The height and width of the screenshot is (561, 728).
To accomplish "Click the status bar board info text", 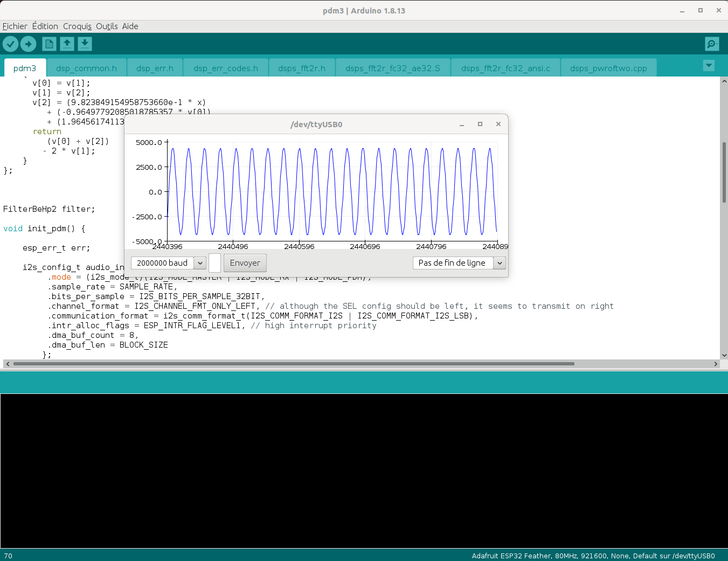I will [593, 556].
